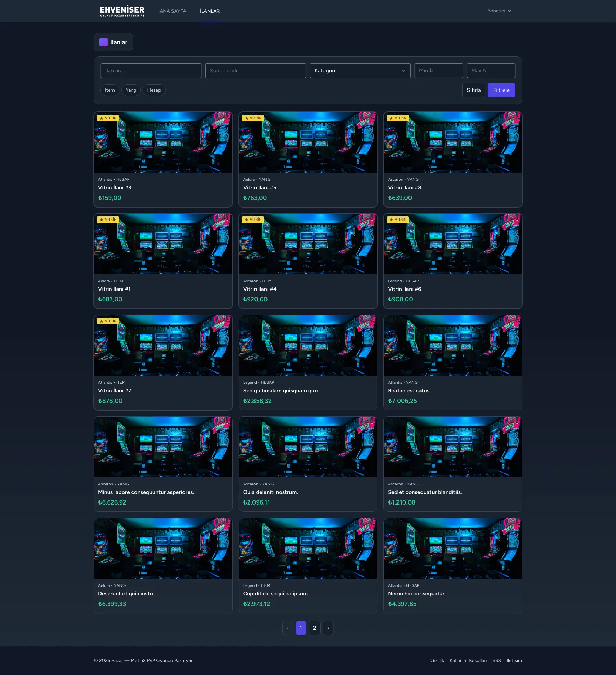
Task: Open the Beatae est natus listing thumbnail
Action: click(x=453, y=345)
